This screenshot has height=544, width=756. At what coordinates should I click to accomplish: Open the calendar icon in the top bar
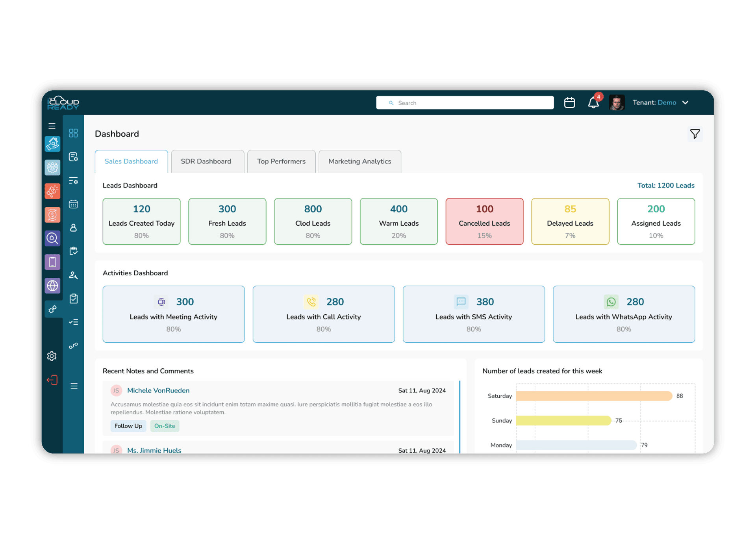point(569,102)
